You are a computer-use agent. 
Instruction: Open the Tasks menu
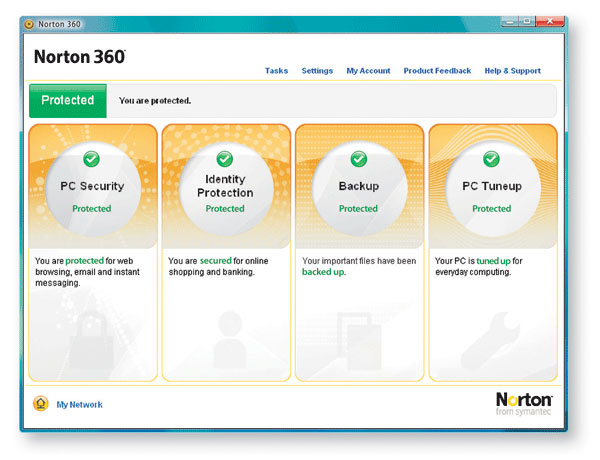tap(276, 71)
